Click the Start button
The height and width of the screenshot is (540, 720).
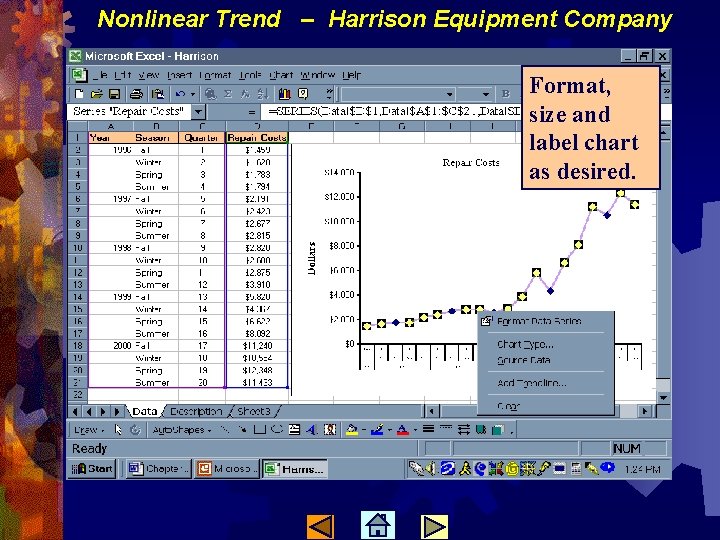[92, 469]
